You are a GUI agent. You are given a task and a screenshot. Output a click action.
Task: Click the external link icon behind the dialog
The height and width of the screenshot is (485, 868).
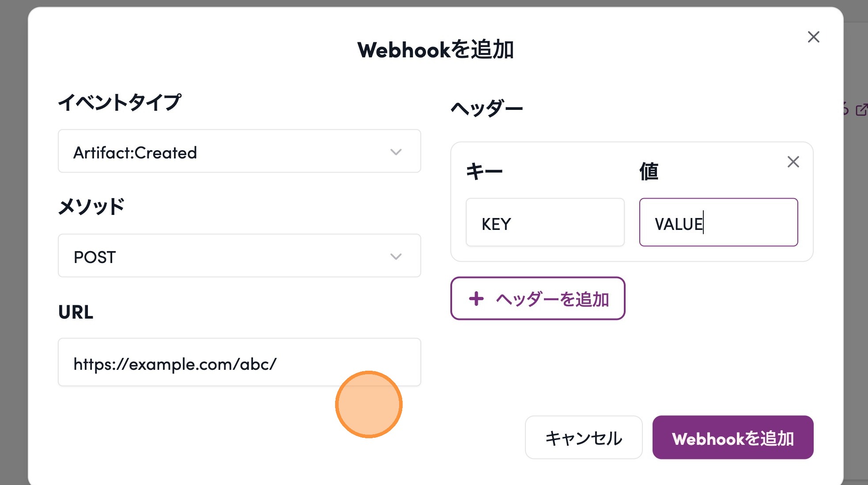click(x=861, y=109)
